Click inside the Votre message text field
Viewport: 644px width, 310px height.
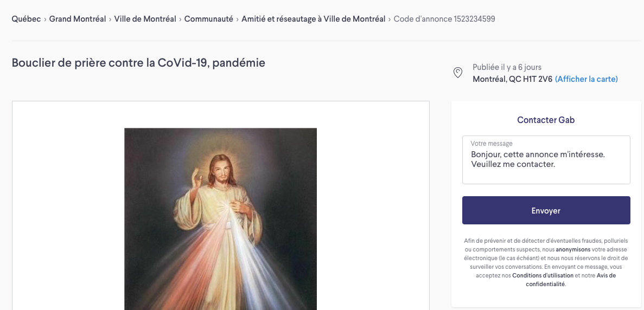tap(546, 160)
